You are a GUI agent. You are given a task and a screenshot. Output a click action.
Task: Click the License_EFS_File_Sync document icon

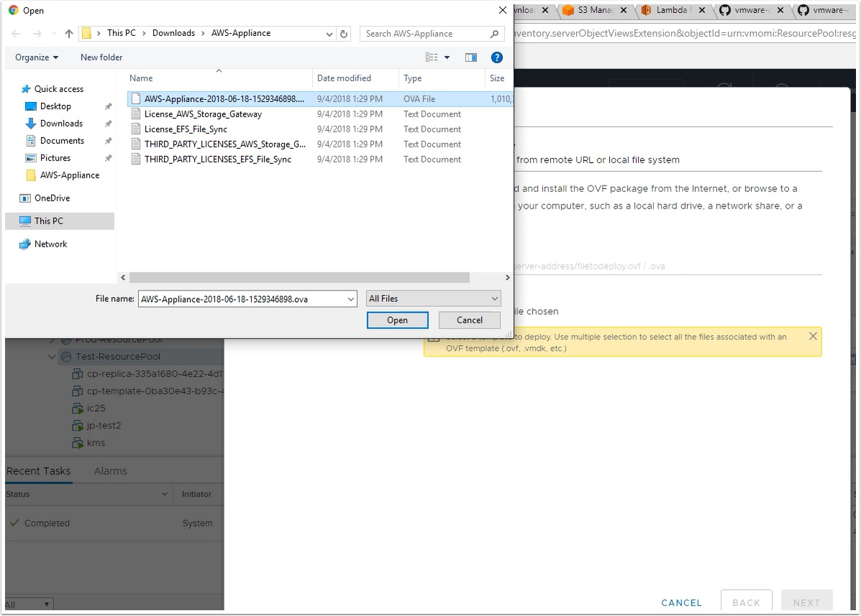pyautogui.click(x=136, y=129)
